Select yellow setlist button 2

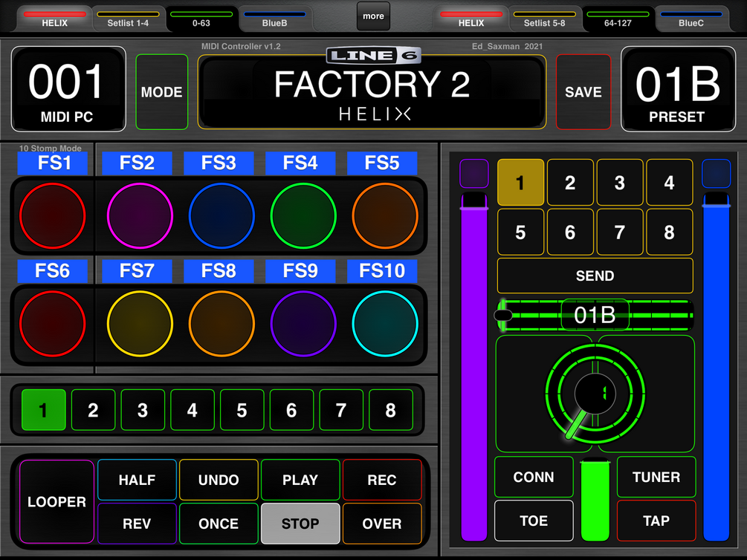point(570,183)
